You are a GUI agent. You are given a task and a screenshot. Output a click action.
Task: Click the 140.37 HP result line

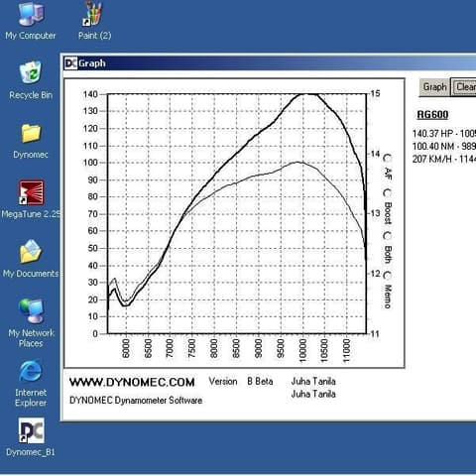(444, 134)
